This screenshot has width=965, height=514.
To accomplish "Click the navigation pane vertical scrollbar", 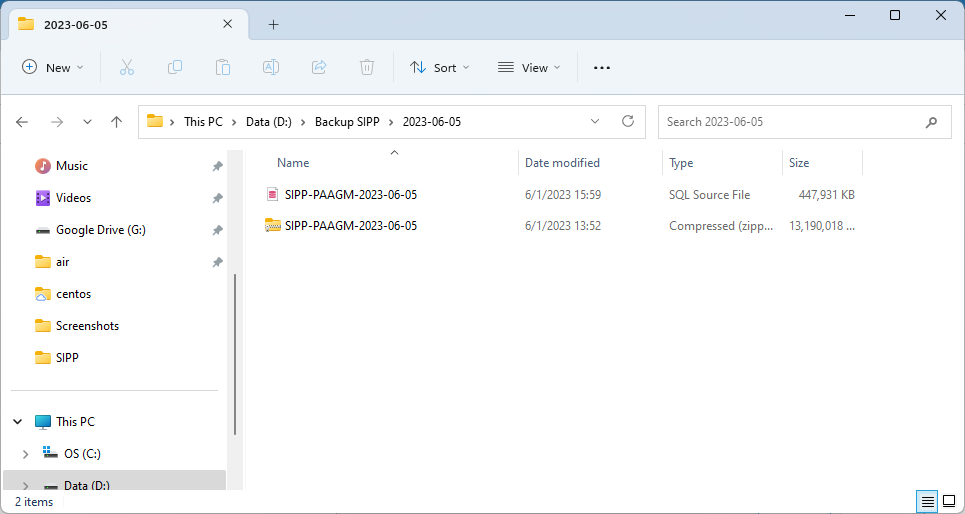I will click(x=234, y=355).
